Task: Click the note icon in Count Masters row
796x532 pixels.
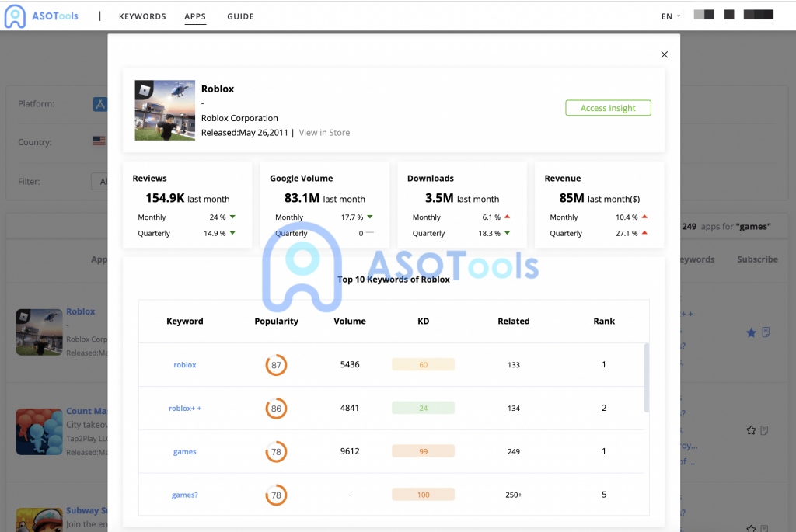Action: (765, 430)
